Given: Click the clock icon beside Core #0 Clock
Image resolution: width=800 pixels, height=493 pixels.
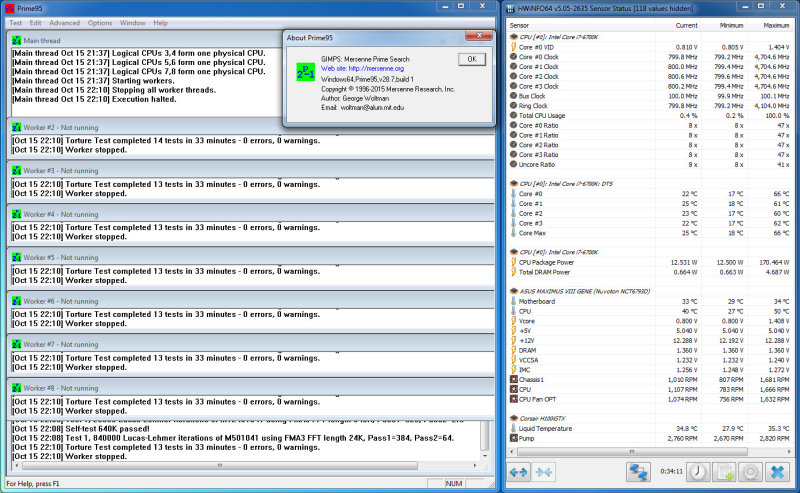Looking at the screenshot, I should pyautogui.click(x=514, y=57).
